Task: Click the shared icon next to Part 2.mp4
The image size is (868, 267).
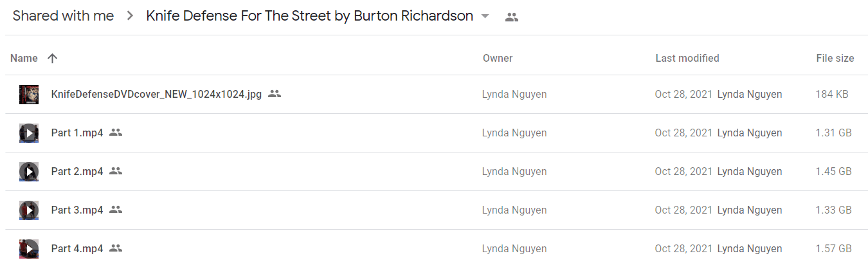Action: point(116,171)
